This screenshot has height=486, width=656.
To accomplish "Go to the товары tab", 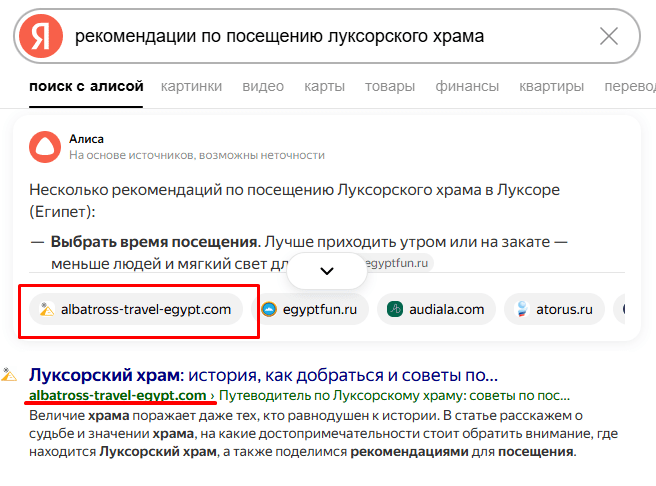I will 390,86.
